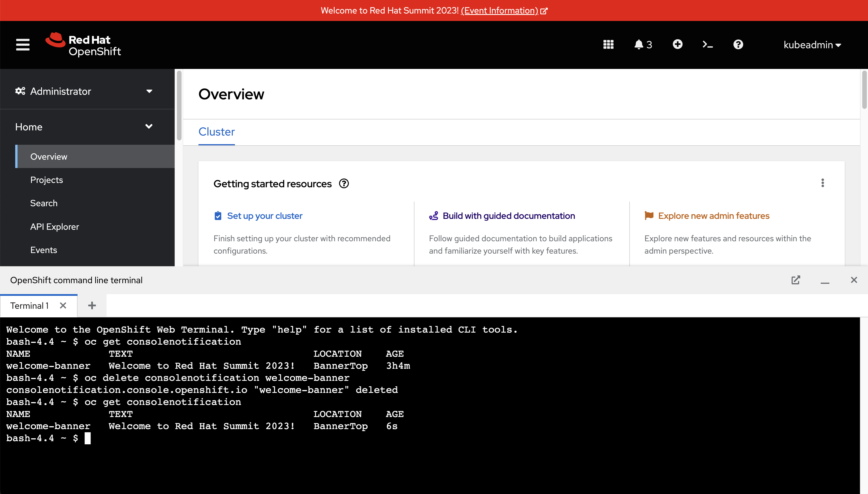Open Getting started card kebab menu
This screenshot has height=494, width=868.
click(x=822, y=183)
